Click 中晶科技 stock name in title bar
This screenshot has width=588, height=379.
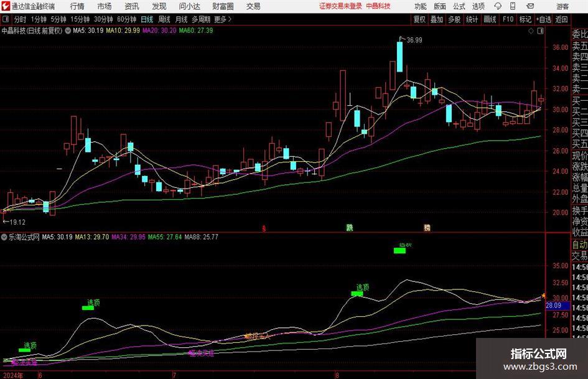coord(378,6)
